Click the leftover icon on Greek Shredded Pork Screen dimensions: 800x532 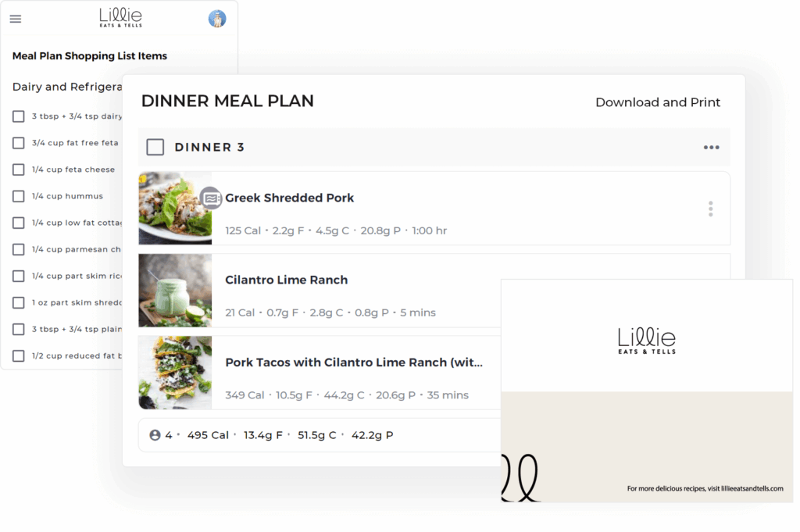[x=210, y=198]
